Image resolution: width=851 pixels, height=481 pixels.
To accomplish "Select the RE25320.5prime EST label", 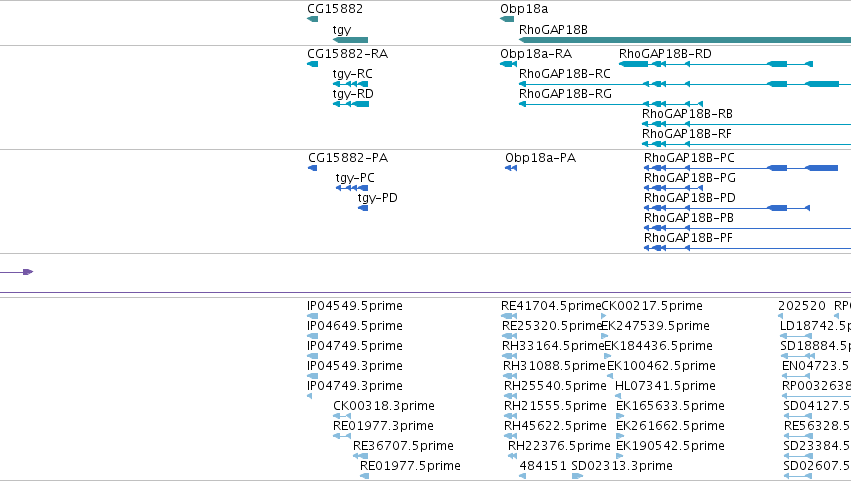I will point(551,326).
